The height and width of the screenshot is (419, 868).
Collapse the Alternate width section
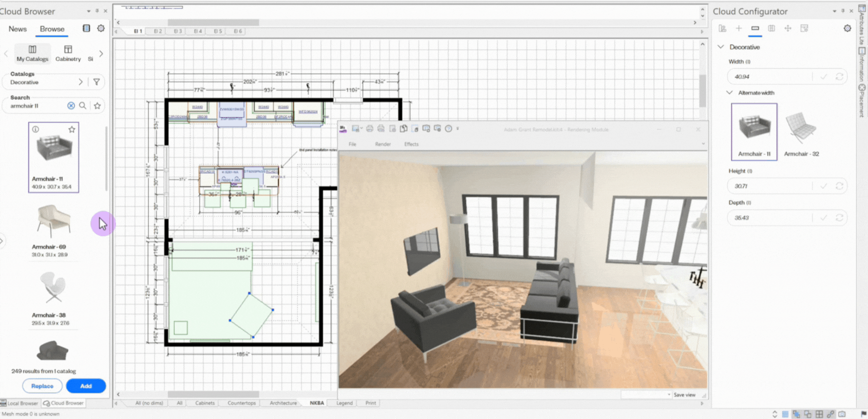tap(729, 93)
